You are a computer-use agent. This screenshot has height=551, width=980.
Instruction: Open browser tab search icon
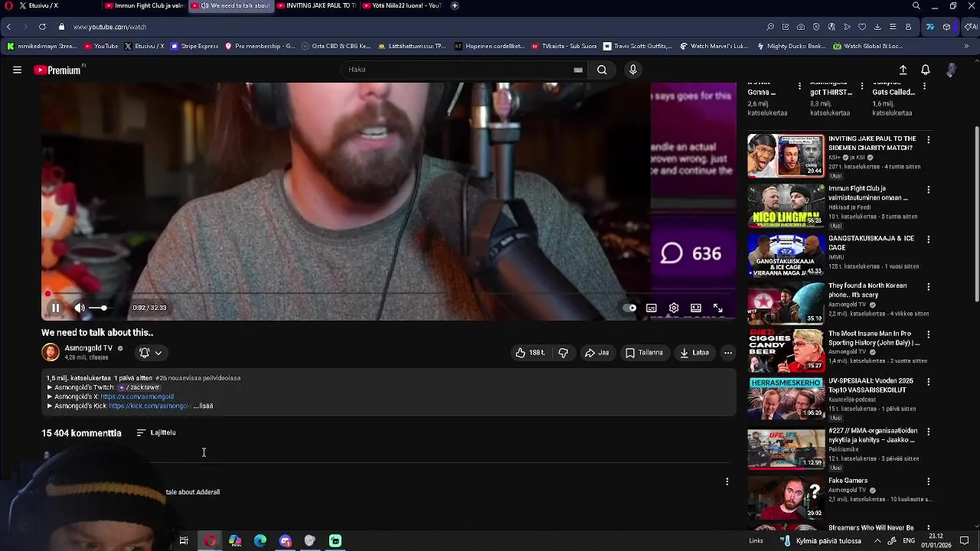click(x=916, y=5)
